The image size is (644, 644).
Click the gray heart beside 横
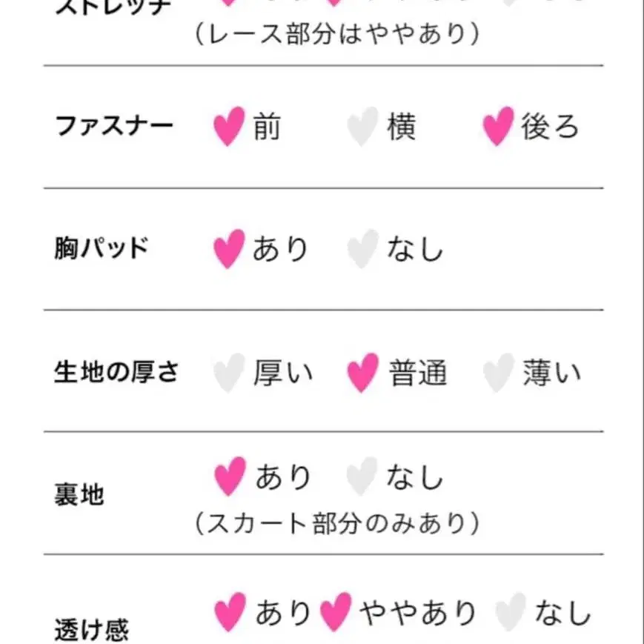[x=362, y=127]
